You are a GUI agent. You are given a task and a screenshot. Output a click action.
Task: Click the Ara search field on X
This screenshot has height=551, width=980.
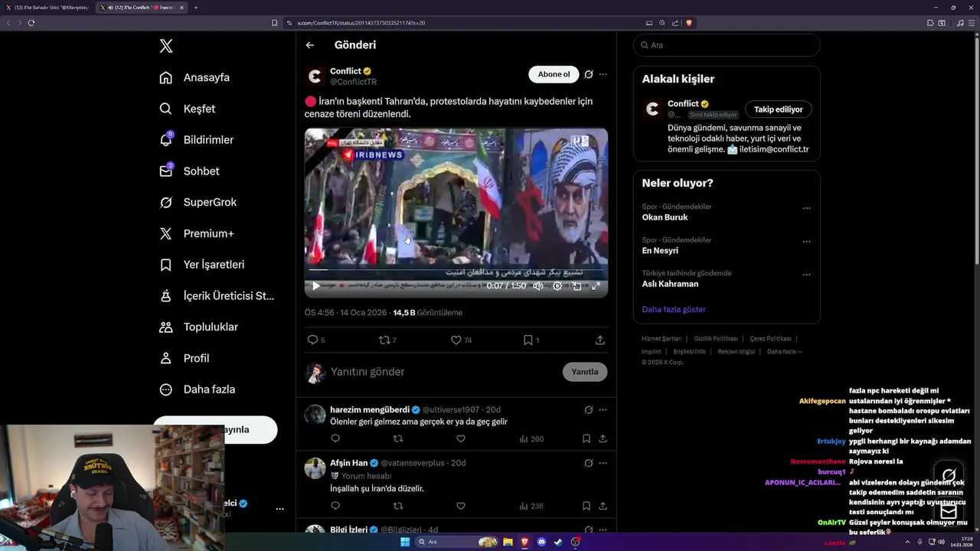[x=727, y=45]
